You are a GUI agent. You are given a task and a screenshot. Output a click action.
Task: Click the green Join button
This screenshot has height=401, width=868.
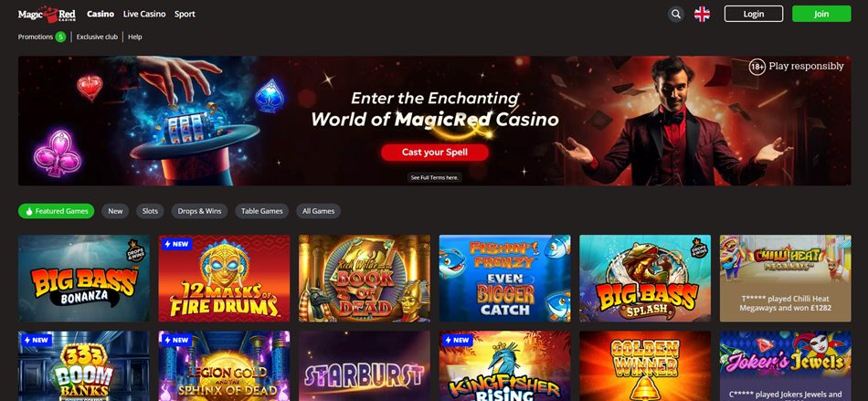coord(821,14)
